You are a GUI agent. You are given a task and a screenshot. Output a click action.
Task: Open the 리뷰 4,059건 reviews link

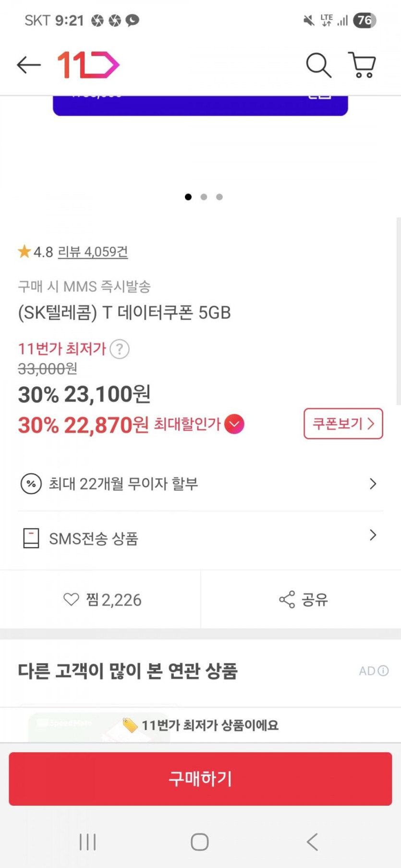(93, 252)
